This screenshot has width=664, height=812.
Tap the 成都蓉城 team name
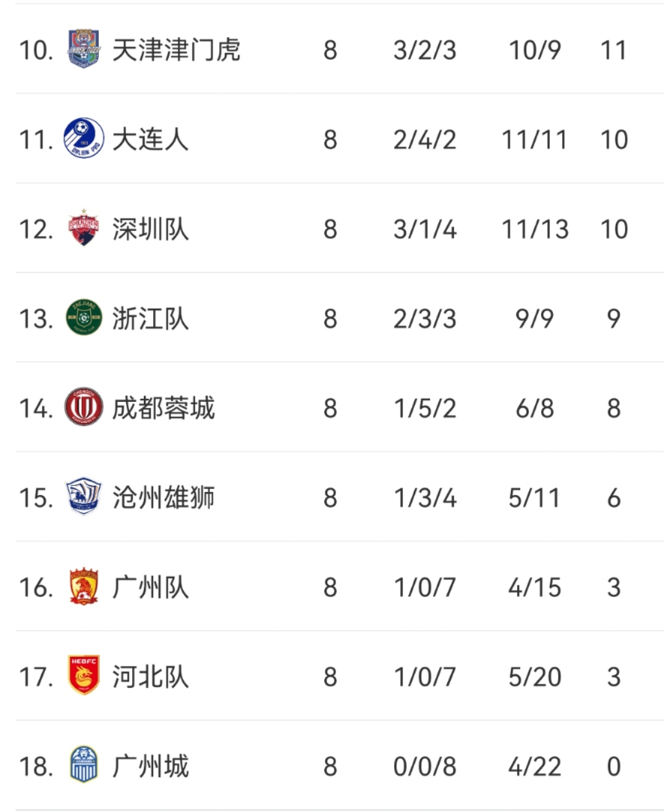[x=163, y=408]
